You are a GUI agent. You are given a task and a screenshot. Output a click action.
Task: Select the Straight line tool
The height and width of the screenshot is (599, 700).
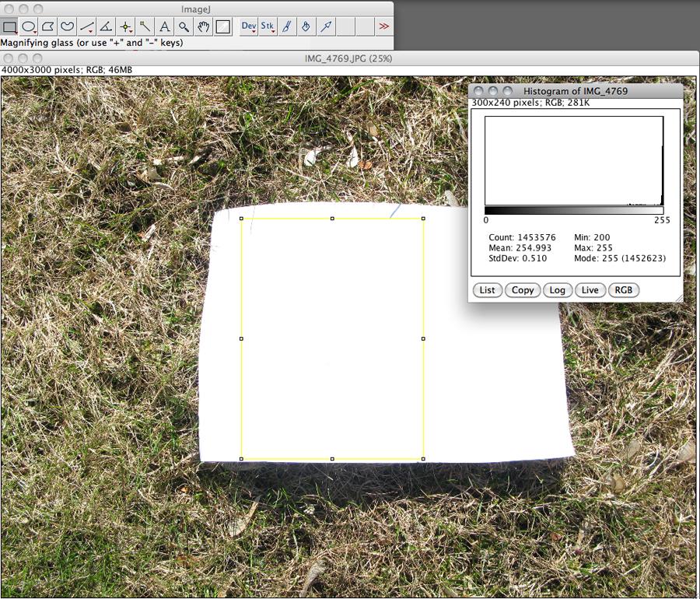[86, 26]
